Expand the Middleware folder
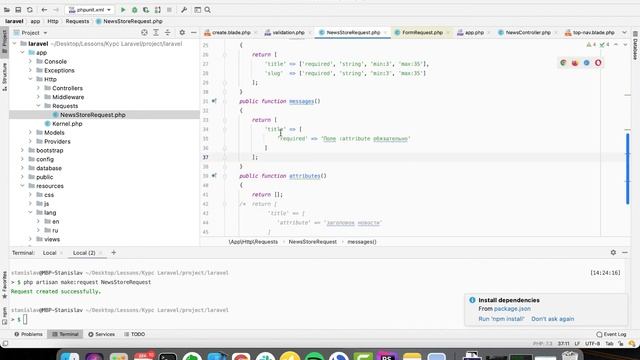The height and width of the screenshot is (360, 640). pyautogui.click(x=38, y=97)
